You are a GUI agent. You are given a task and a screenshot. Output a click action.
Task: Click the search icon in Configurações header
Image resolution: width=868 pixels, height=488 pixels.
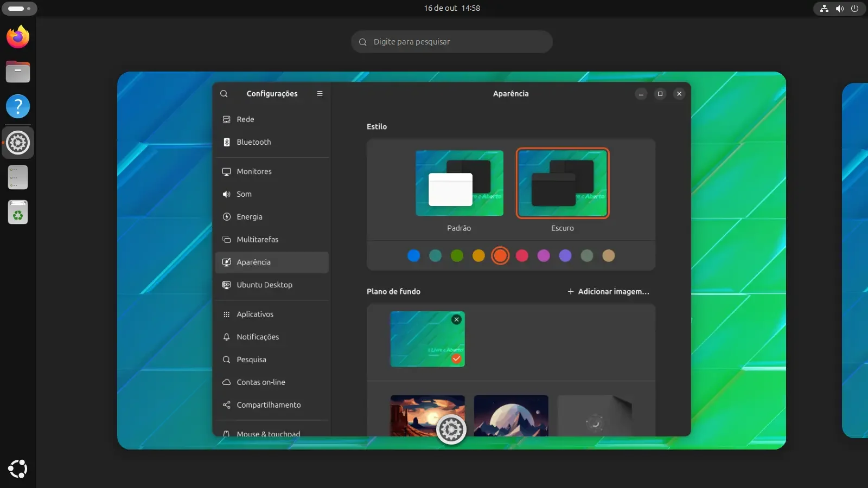pyautogui.click(x=224, y=94)
